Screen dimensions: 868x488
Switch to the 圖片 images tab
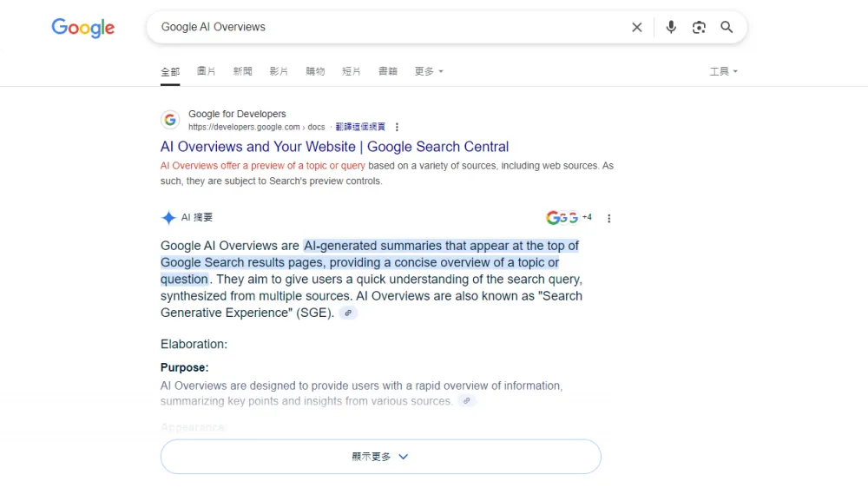(207, 71)
